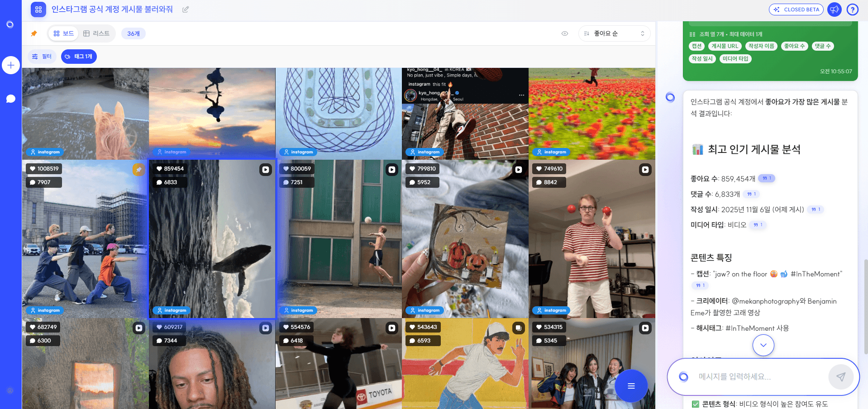Open the app grid icon beside the title
Viewport: 868px width, 409px height.
pyautogui.click(x=38, y=10)
